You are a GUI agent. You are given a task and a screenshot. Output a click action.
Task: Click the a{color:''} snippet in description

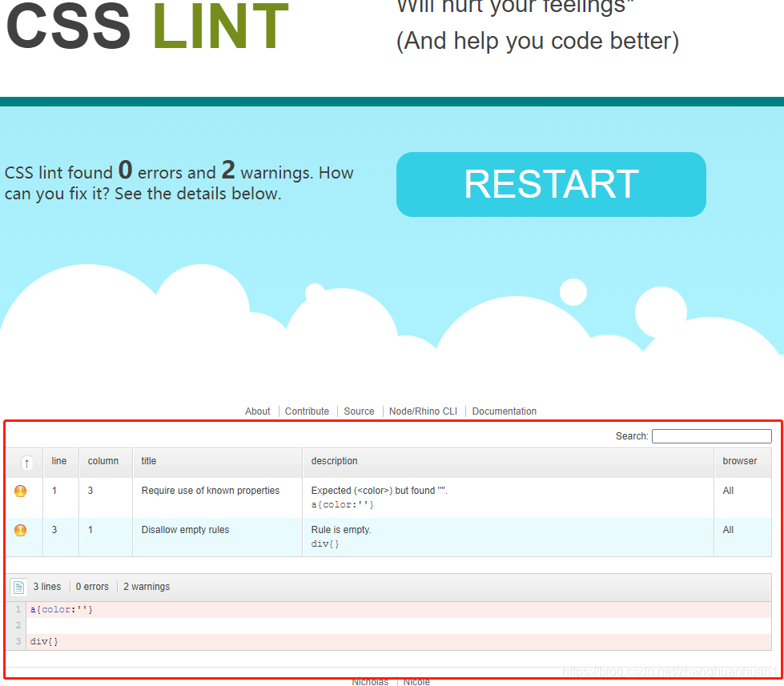(x=343, y=504)
